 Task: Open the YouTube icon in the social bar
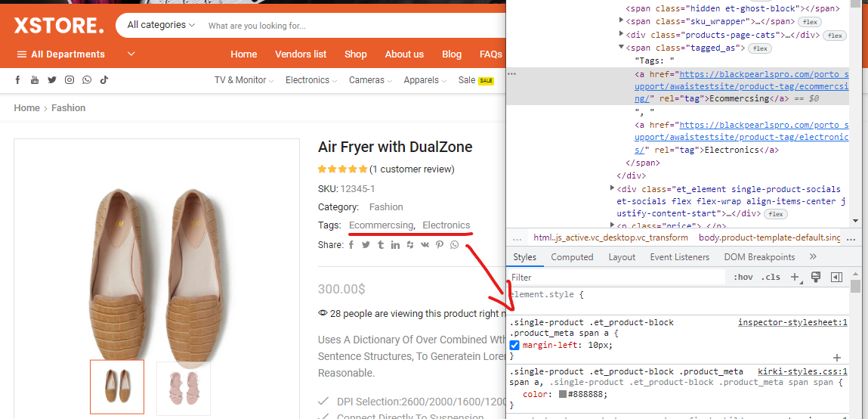click(x=35, y=80)
